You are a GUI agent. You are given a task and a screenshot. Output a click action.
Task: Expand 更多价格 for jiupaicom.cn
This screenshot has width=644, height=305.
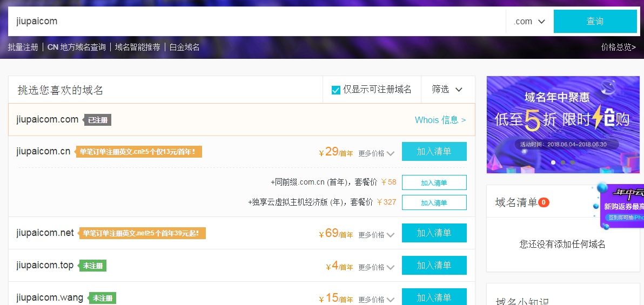click(x=377, y=153)
